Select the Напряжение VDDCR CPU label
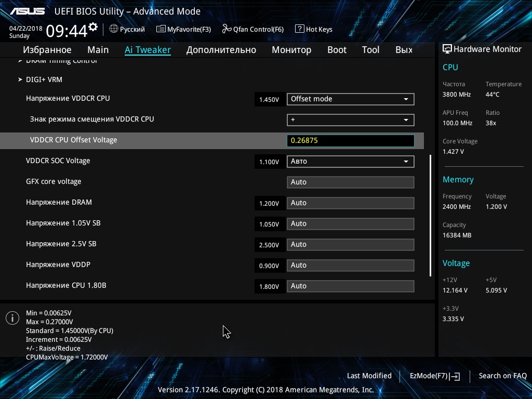 [68, 98]
